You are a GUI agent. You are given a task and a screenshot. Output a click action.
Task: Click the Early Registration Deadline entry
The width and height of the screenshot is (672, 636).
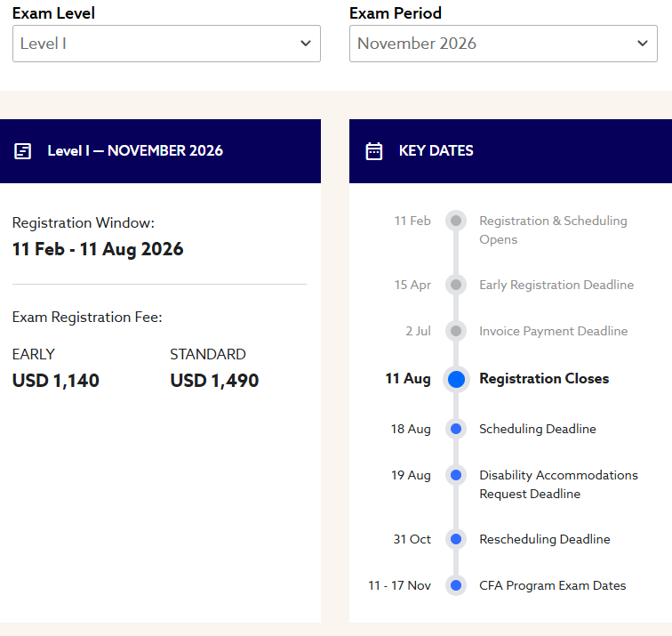[556, 285]
